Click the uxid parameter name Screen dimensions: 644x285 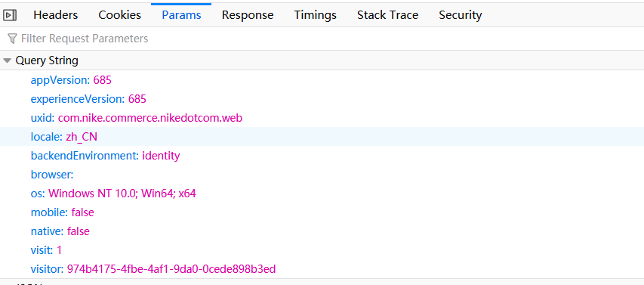tap(42, 118)
